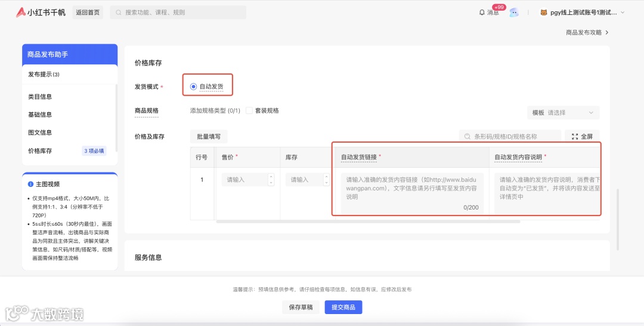Image resolution: width=644 pixels, height=326 pixels.
Task: Click the 商品规格 label
Action: click(147, 110)
